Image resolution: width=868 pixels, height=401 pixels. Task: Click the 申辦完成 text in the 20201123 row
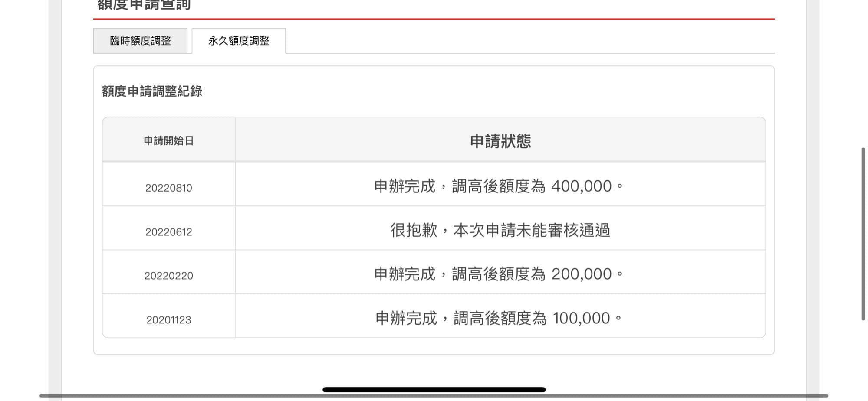[406, 318]
